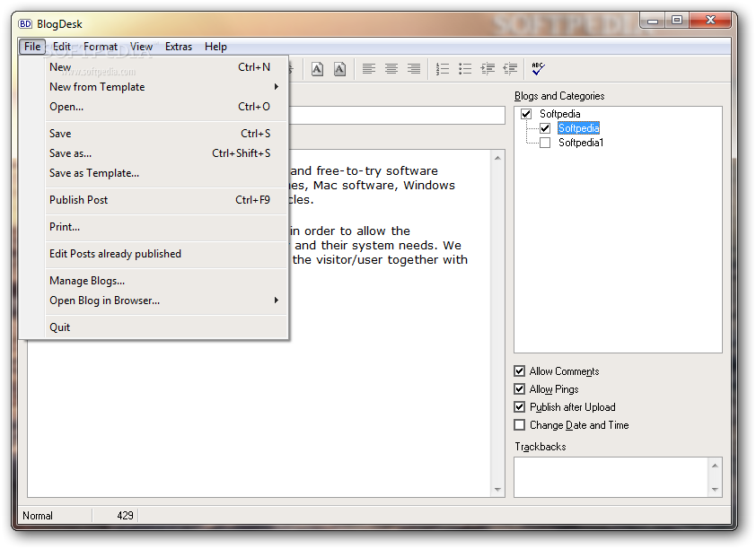Click the white-page 'A' text color icon
Screen dimensions: 756x549
coord(317,69)
